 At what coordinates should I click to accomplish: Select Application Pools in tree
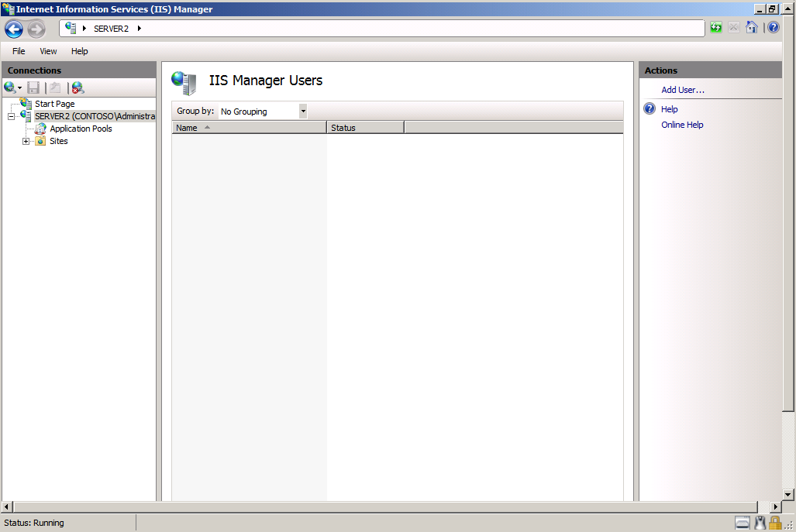click(81, 129)
